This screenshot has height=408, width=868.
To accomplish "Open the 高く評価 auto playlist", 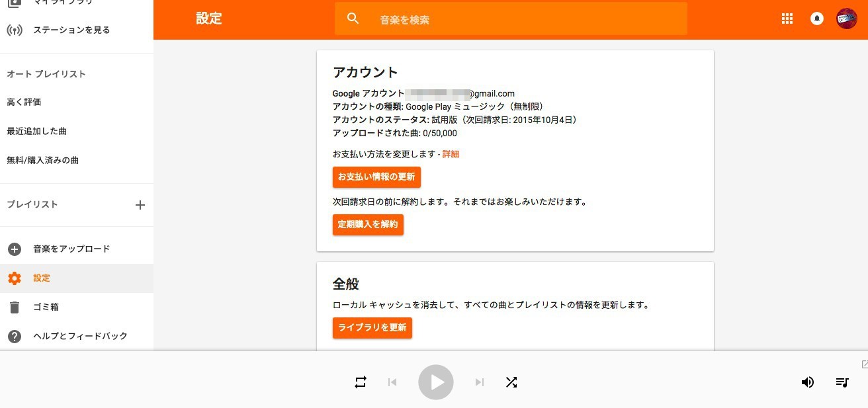I will click(24, 102).
